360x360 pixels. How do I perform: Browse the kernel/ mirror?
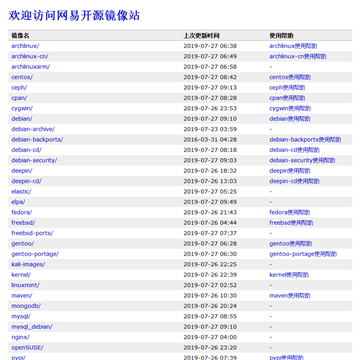(x=21, y=275)
